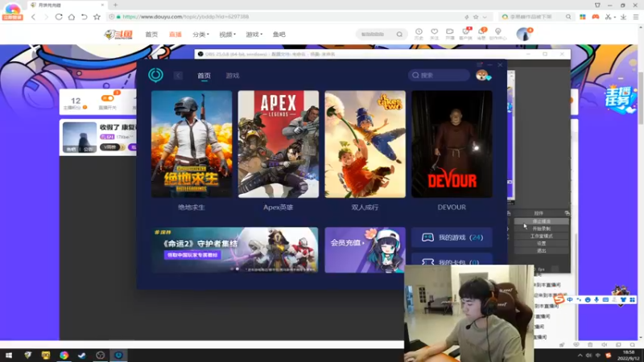Click the Sogou microphone voice icon
This screenshot has width=644, height=362.
(x=597, y=300)
